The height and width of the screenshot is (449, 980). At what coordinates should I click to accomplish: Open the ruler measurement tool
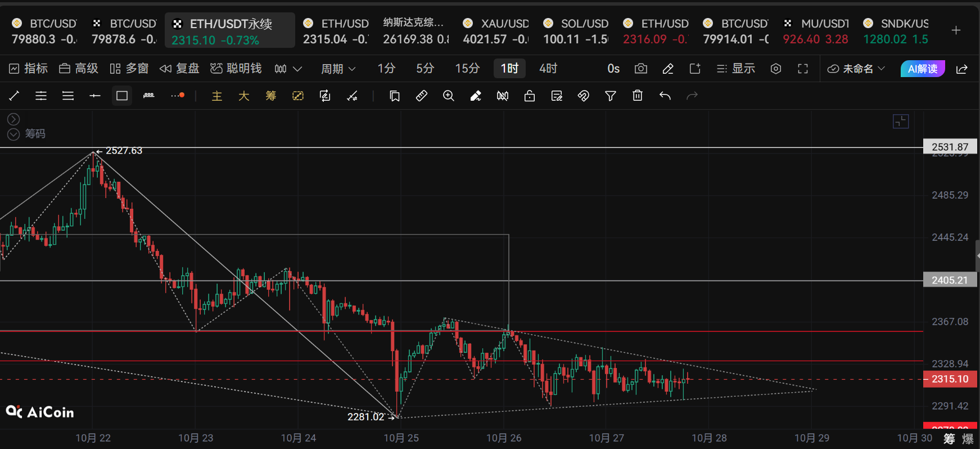(x=422, y=96)
